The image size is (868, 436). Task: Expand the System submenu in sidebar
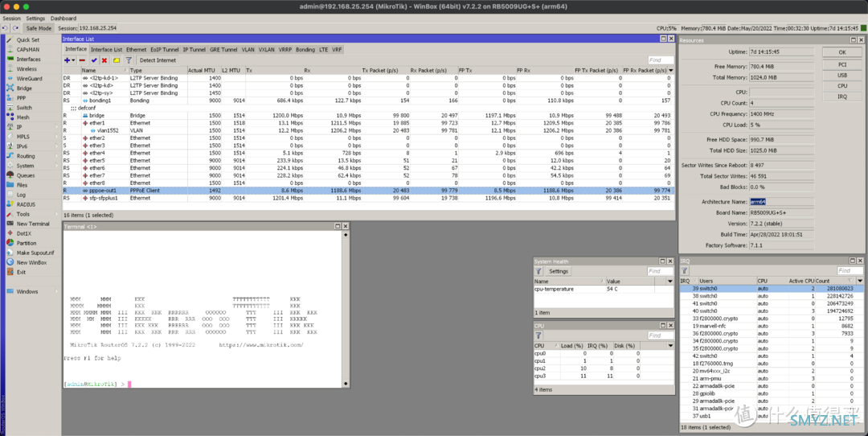tap(56, 166)
